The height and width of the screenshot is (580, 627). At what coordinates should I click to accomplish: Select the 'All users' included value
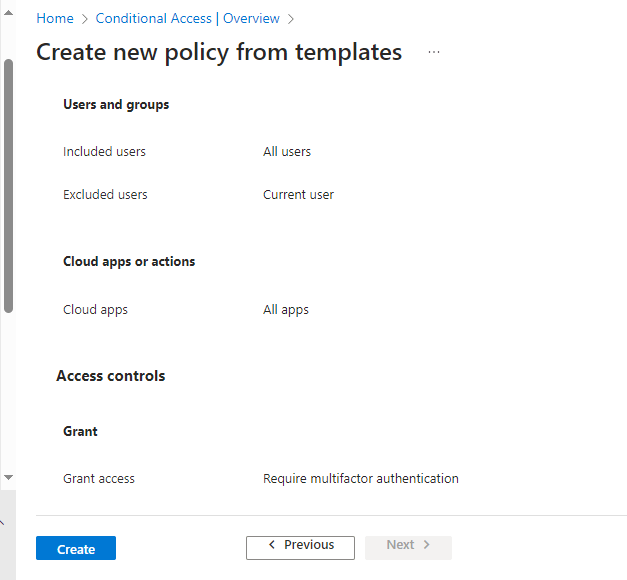click(x=287, y=152)
